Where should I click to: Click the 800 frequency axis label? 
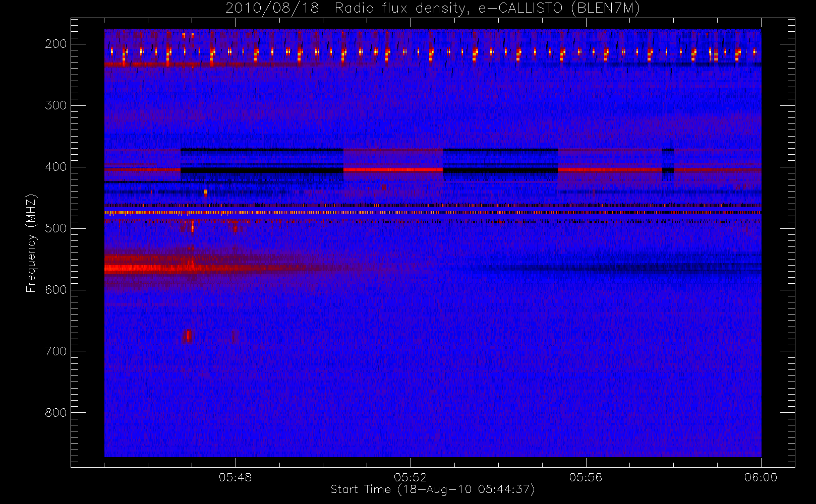pos(56,413)
